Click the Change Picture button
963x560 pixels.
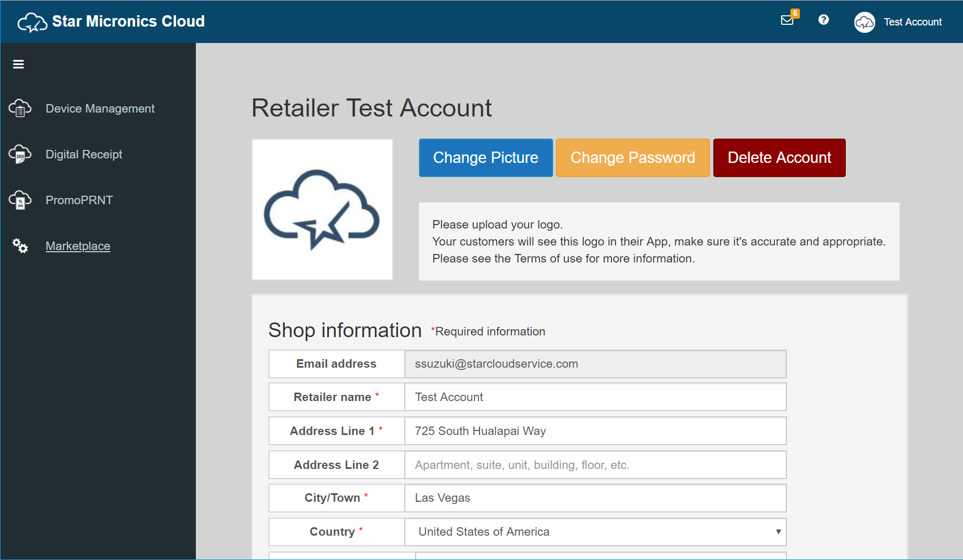[486, 158]
